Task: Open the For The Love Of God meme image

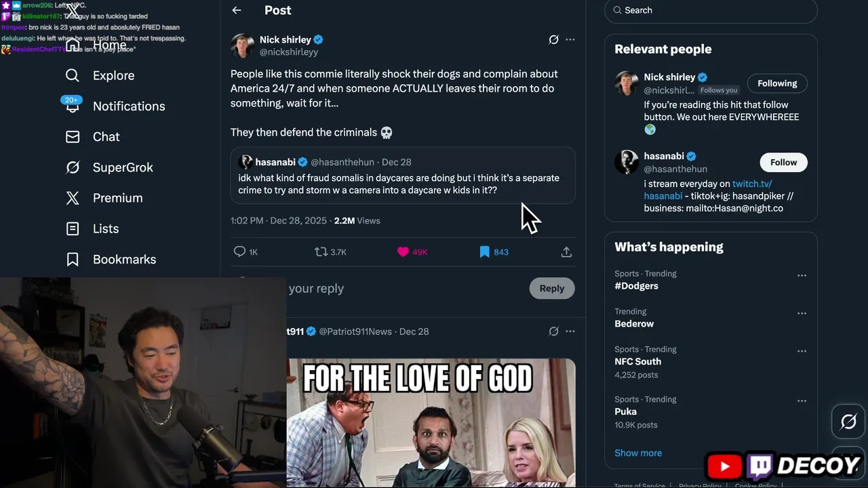Action: [x=431, y=420]
